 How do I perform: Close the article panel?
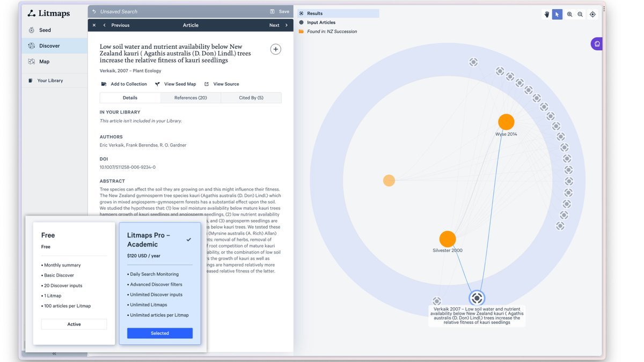(x=94, y=25)
